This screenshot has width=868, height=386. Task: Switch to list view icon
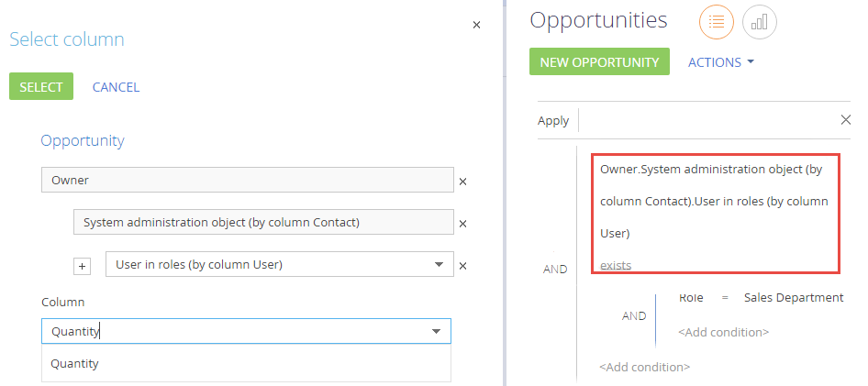tap(717, 22)
